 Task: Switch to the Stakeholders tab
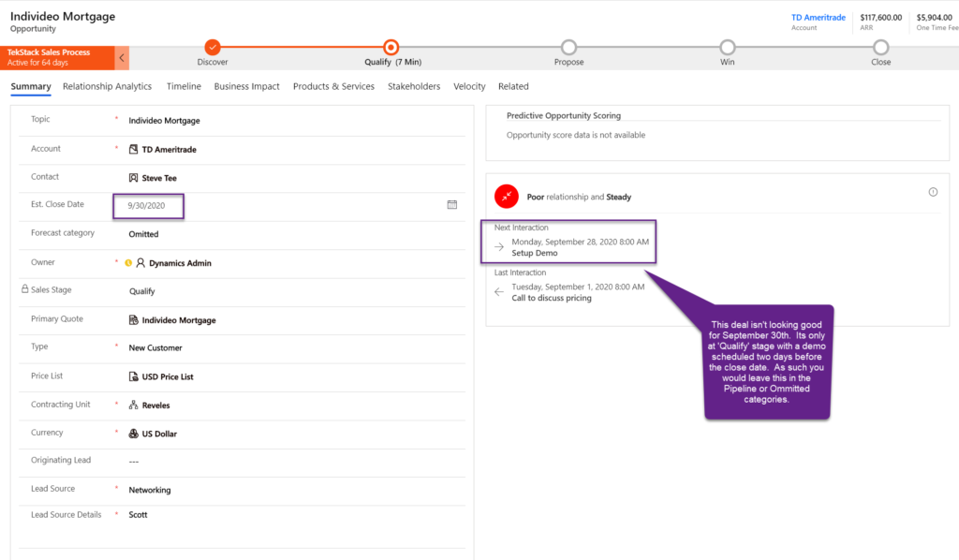[x=413, y=86]
